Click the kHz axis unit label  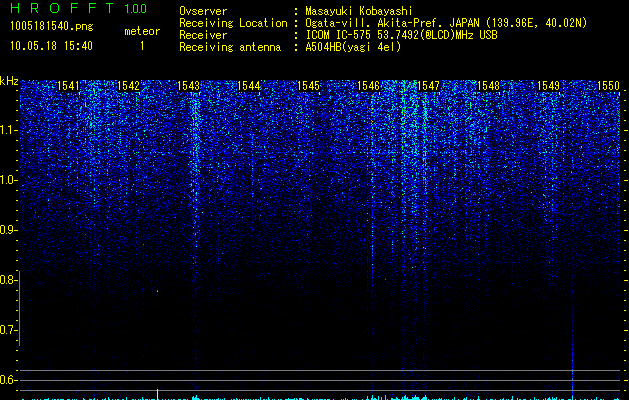[9, 81]
